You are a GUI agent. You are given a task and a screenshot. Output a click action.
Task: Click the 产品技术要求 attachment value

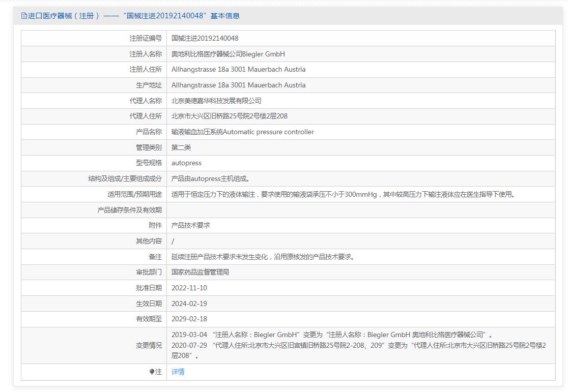191,225
